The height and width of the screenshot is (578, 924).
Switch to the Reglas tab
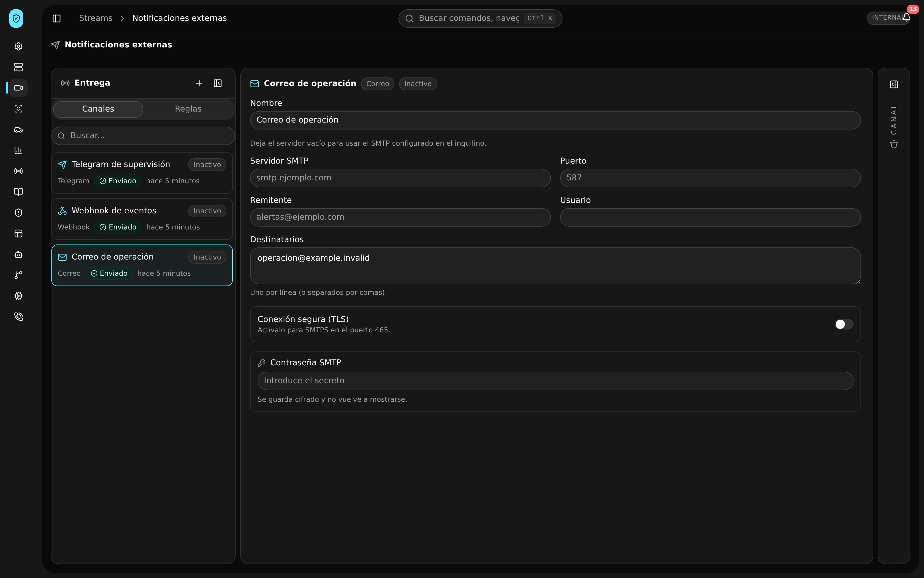coord(188,109)
